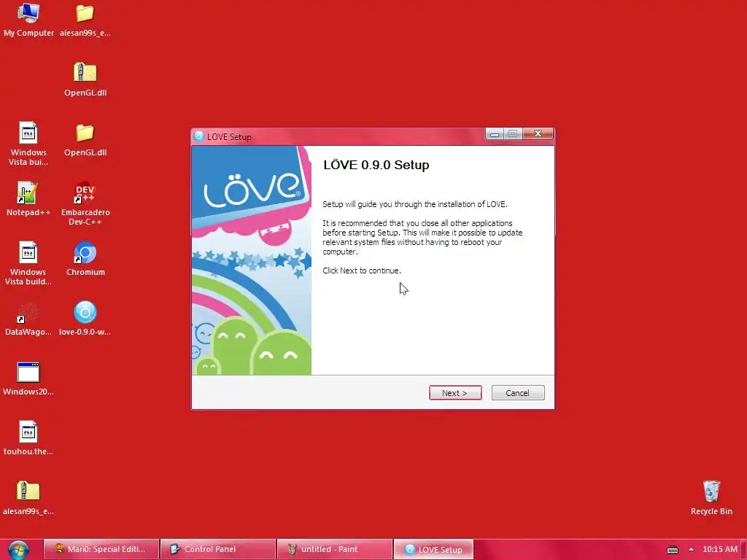Click the 'LÖVE 0.9.0 Setup' heading
The height and width of the screenshot is (560, 747).
tap(376, 165)
